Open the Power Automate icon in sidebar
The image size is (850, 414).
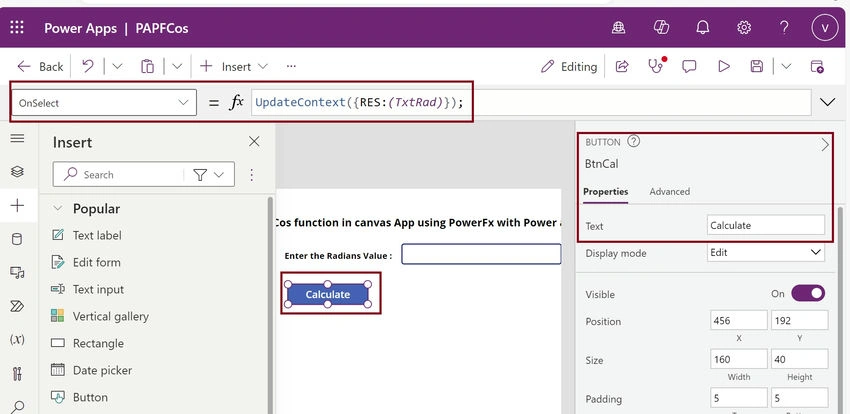pyautogui.click(x=17, y=306)
